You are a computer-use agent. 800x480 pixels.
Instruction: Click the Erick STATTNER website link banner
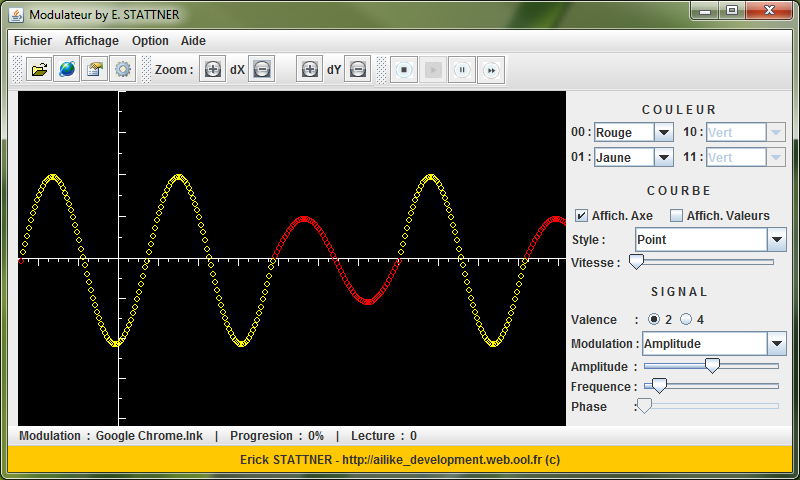pos(400,460)
